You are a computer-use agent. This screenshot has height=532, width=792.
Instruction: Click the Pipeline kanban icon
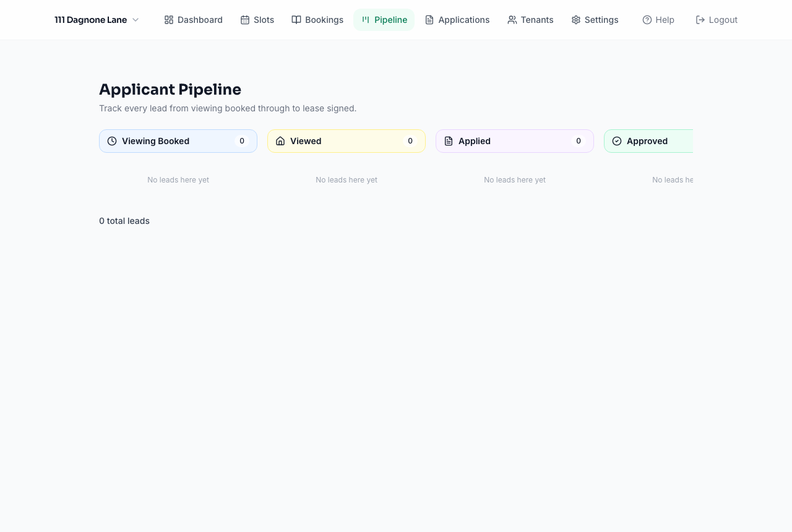click(366, 20)
